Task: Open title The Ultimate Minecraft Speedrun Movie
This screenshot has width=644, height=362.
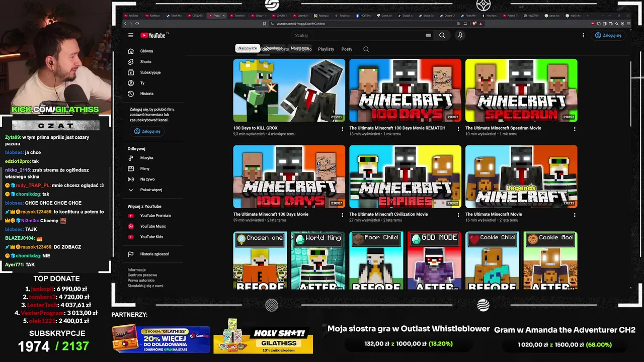Action: point(503,128)
